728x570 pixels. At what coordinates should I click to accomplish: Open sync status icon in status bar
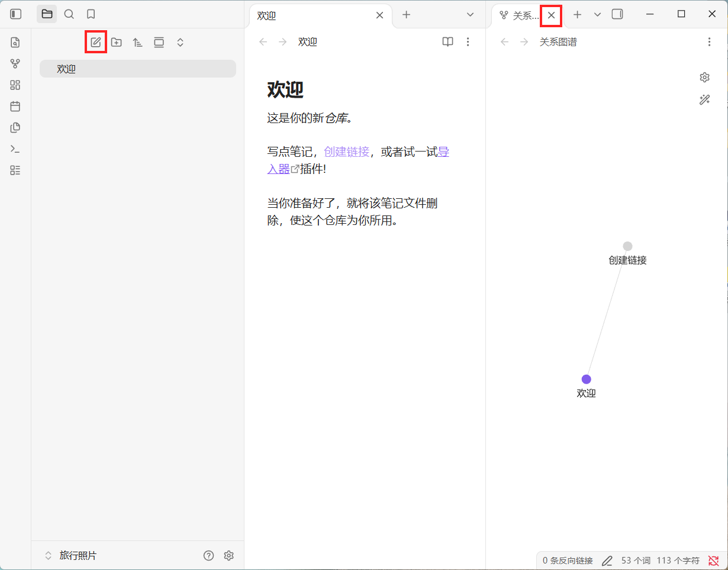coord(713,561)
